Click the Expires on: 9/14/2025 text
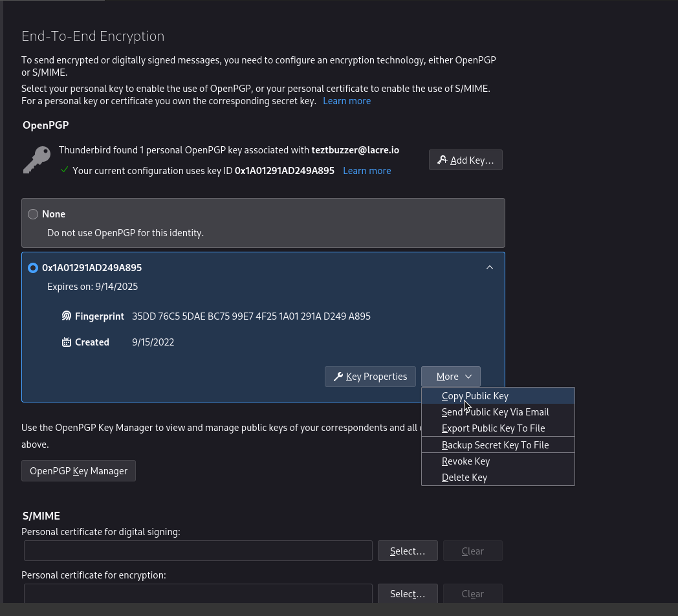Viewport: 678px width, 616px height. (x=93, y=287)
